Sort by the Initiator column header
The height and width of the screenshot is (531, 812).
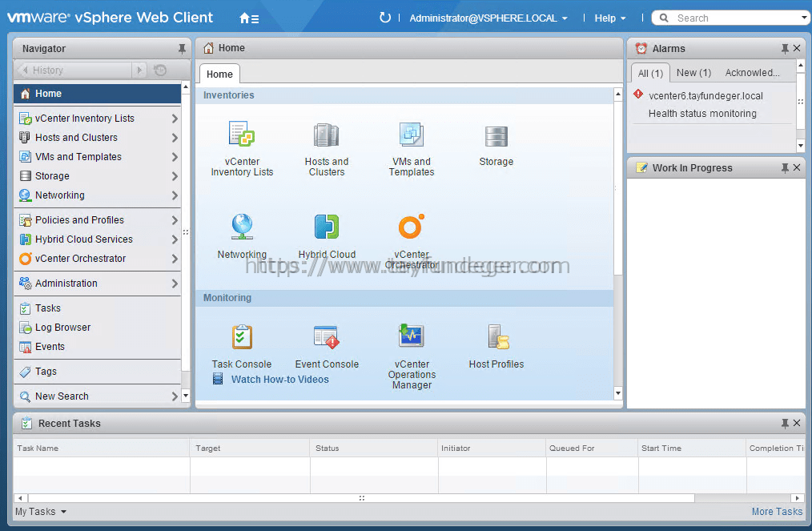click(492, 449)
